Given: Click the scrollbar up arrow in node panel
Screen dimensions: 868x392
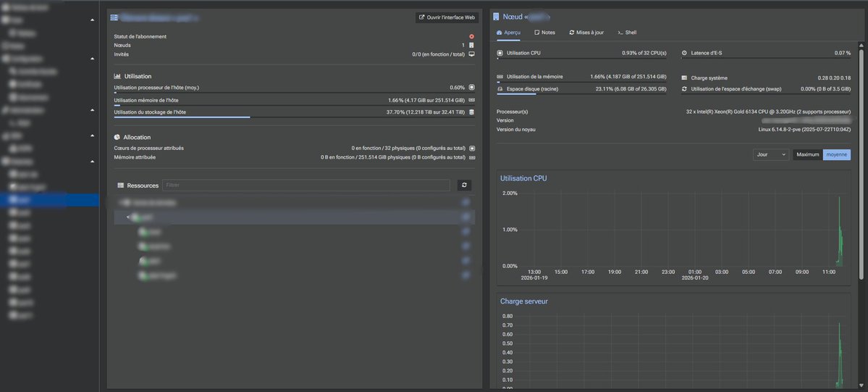Looking at the screenshot, I should coord(861,44).
